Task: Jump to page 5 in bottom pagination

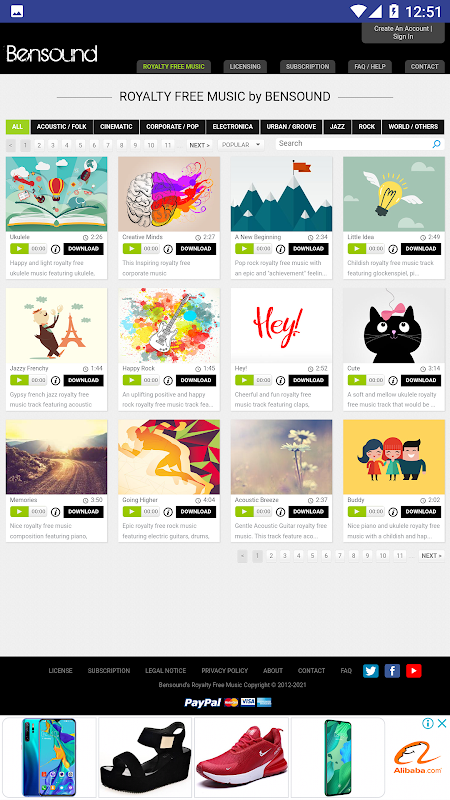Action: point(312,556)
